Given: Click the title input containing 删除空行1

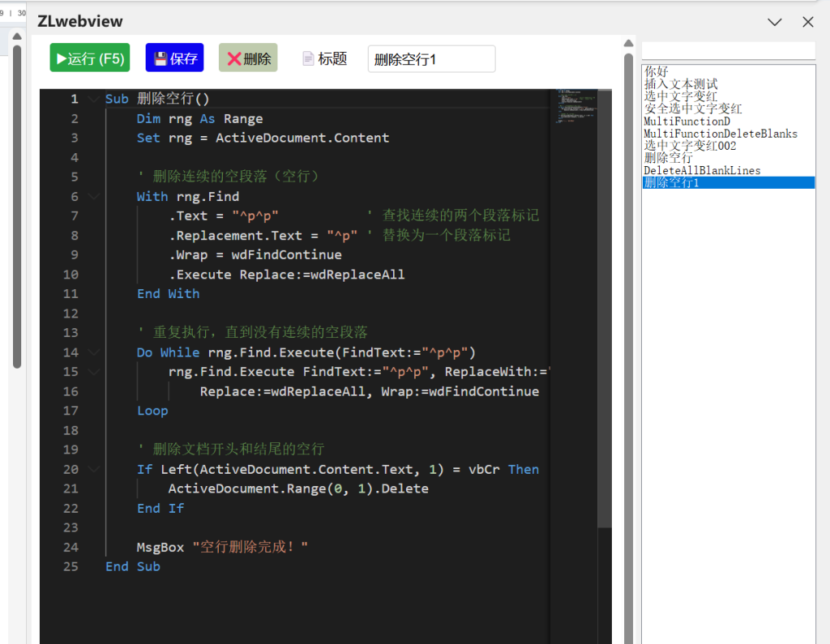Looking at the screenshot, I should [x=431, y=59].
